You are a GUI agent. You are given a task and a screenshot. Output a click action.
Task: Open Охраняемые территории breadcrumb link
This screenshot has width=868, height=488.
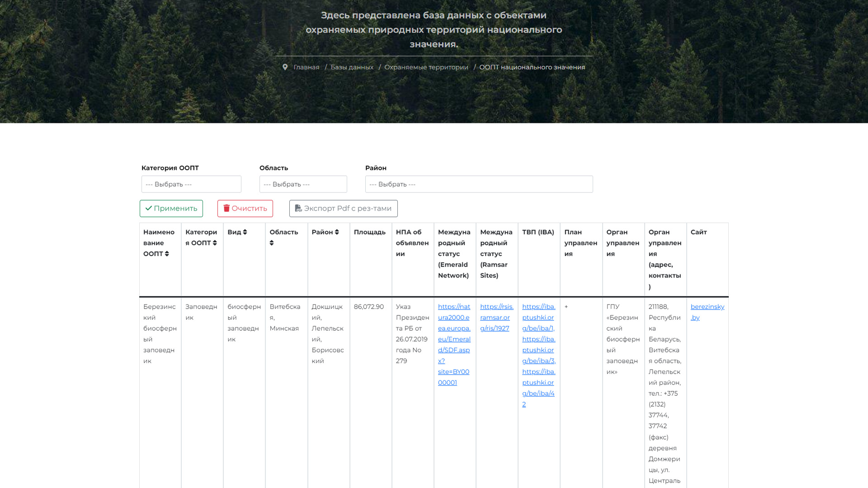click(x=426, y=67)
